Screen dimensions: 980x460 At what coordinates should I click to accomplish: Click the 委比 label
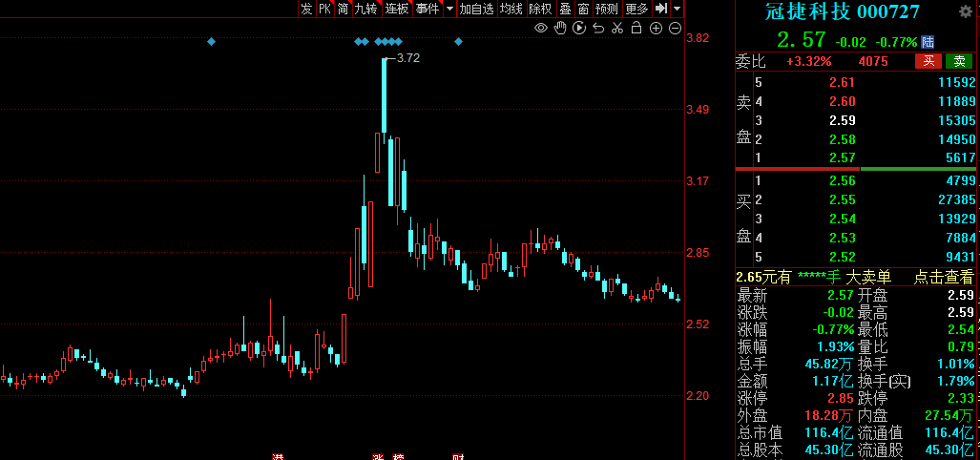pos(751,61)
